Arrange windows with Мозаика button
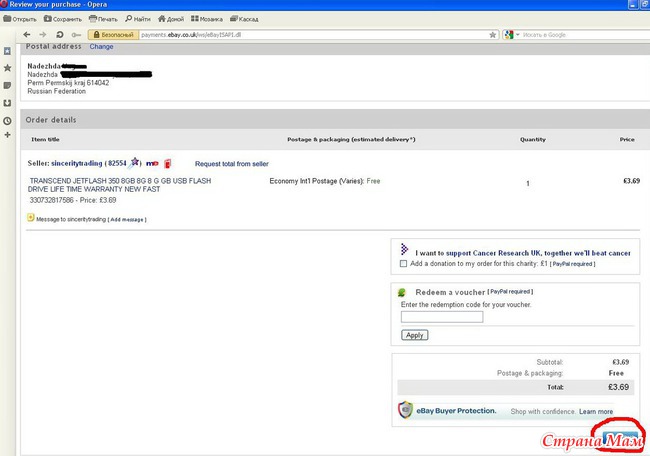This screenshot has height=456, width=650. [x=207, y=19]
